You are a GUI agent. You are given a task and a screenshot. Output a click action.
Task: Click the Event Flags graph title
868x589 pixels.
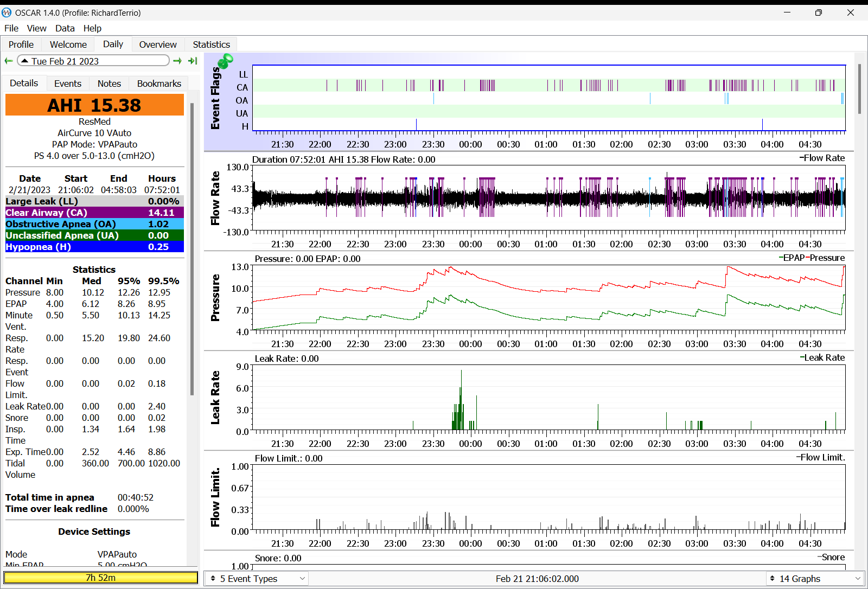(x=215, y=98)
